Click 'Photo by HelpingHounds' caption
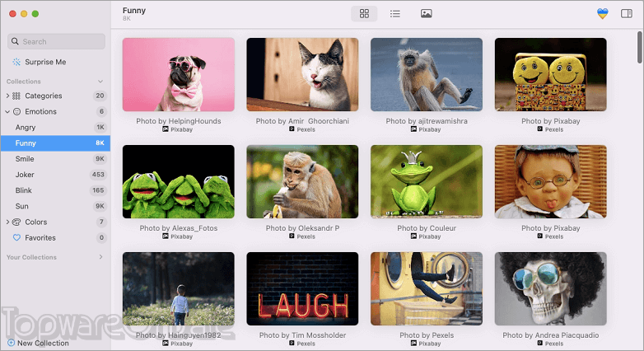The width and height of the screenshot is (644, 351). tap(178, 121)
